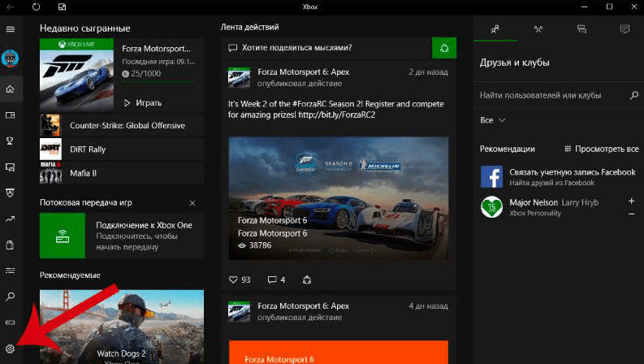
Task: Click the orange Forza Motorsport 6 banner
Action: coord(339,353)
